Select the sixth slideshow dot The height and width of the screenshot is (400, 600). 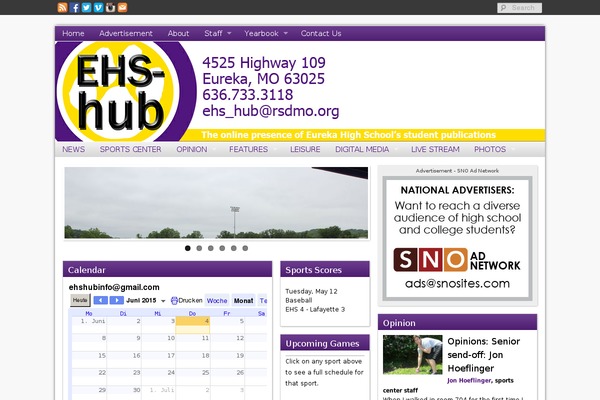[245, 248]
